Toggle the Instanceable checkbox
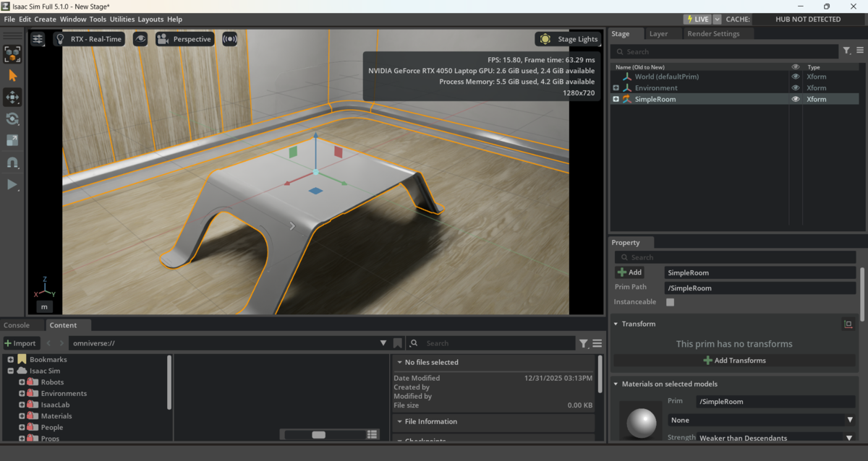This screenshot has width=868, height=461. [670, 302]
